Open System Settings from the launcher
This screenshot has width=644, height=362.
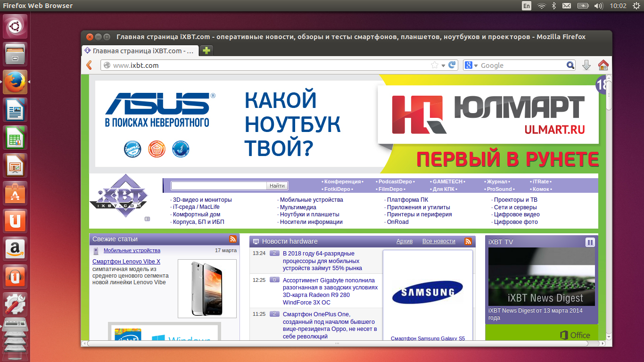coord(16,304)
